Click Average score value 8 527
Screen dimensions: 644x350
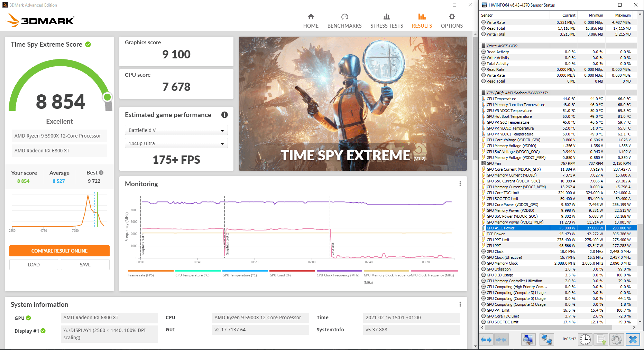[x=59, y=181]
